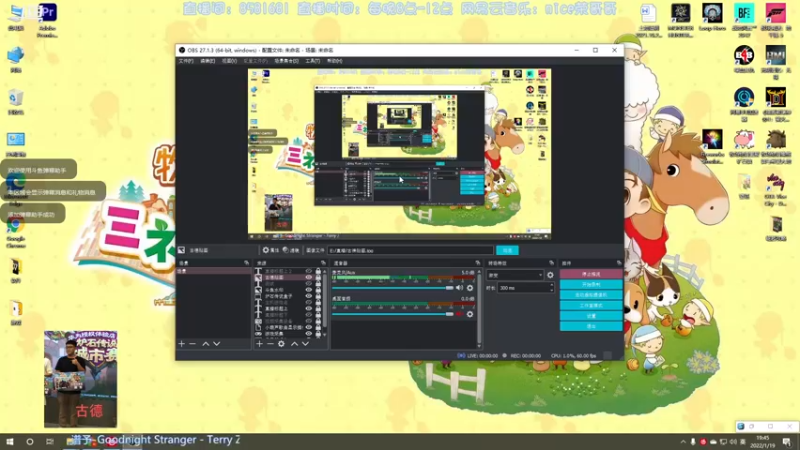The image size is (800, 450).
Task: Open Task View on the taskbar
Action: pyautogui.click(x=49, y=442)
